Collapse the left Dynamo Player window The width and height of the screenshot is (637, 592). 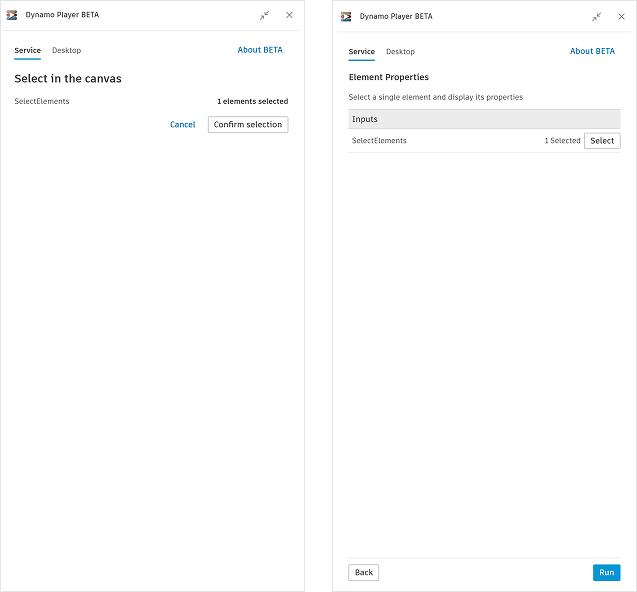point(264,15)
